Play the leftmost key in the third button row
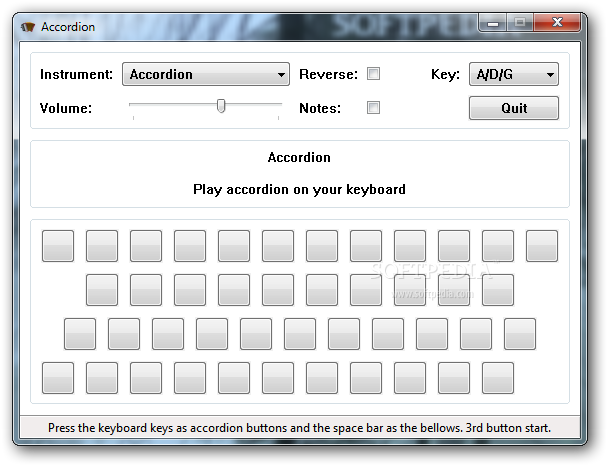 pyautogui.click(x=80, y=334)
